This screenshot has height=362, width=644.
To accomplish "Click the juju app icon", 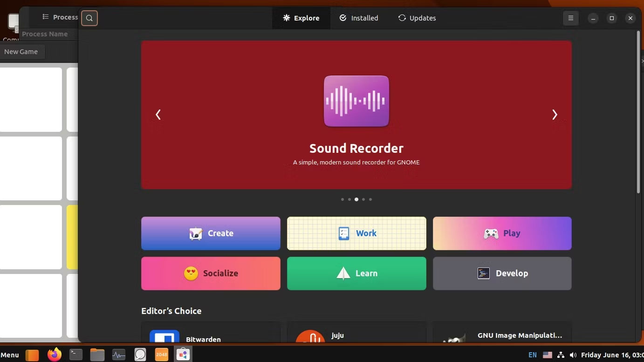I will click(x=310, y=336).
